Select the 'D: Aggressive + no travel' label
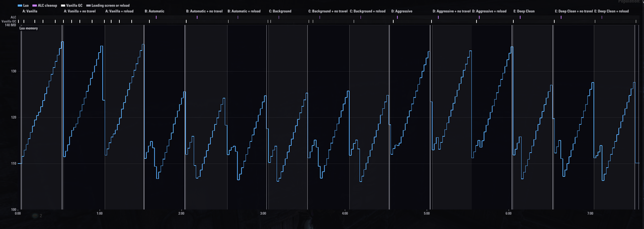This screenshot has height=229, width=644. [452, 11]
